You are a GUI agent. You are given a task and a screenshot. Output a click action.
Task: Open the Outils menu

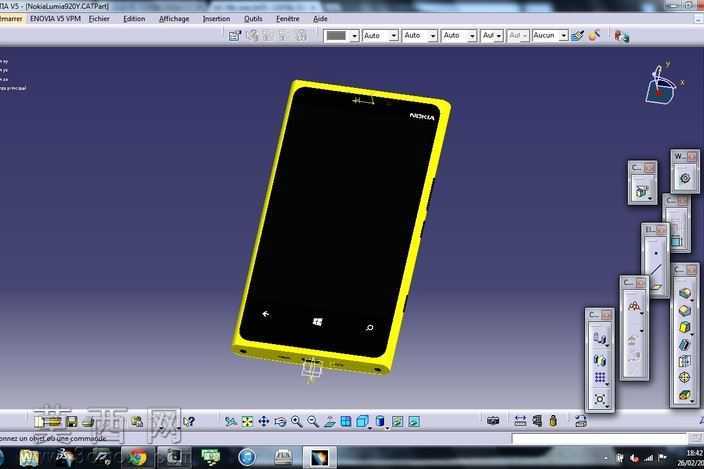(x=253, y=19)
